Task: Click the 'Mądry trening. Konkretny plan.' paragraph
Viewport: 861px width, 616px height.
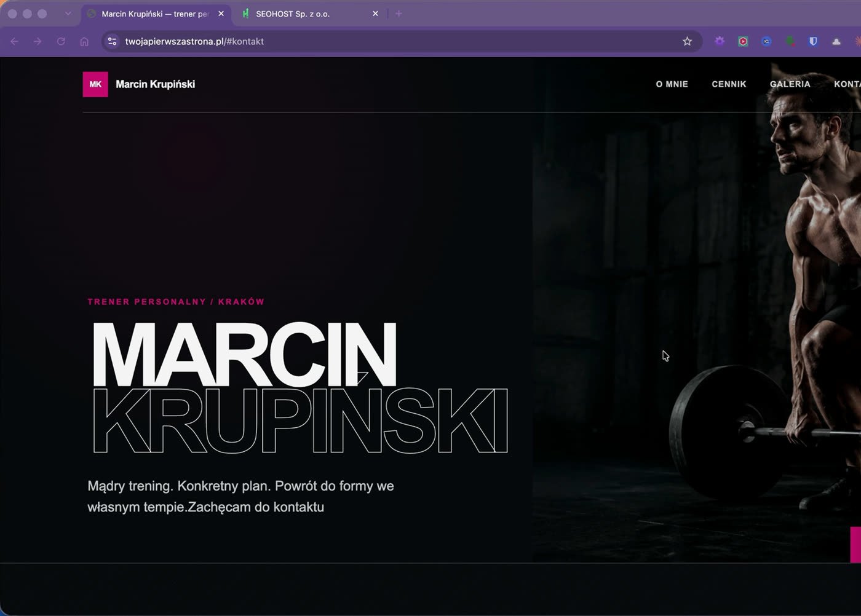Action: pos(240,496)
